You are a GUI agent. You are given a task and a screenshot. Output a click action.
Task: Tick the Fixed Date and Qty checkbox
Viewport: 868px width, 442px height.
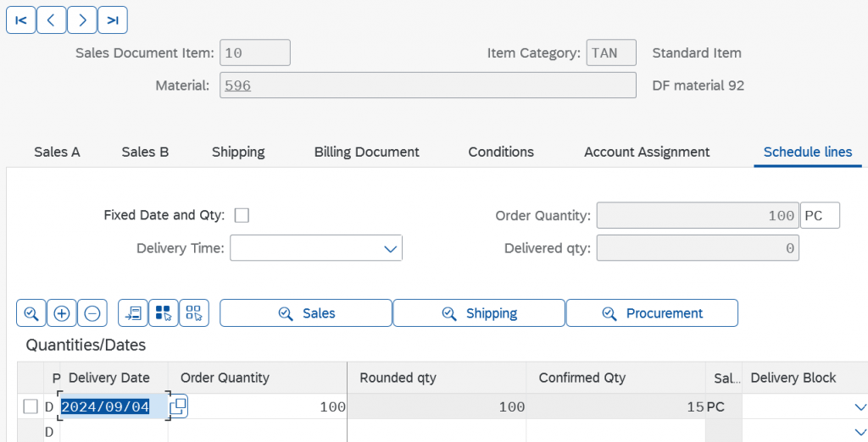(x=242, y=215)
